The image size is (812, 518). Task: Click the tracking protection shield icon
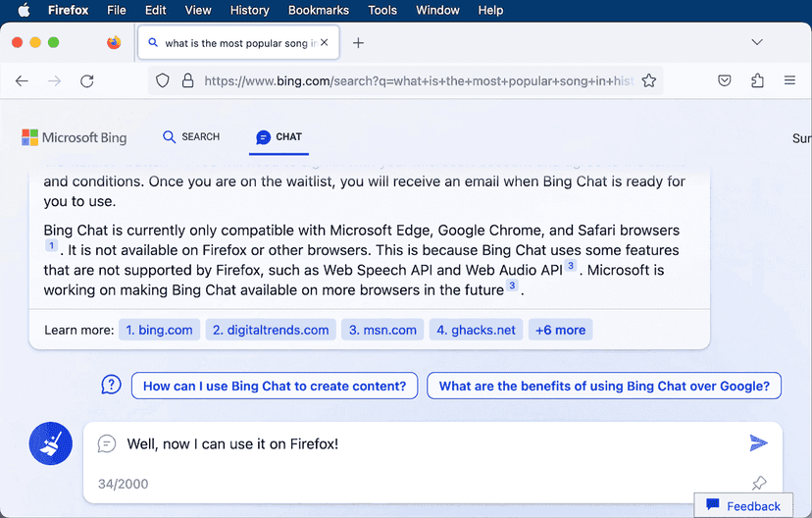pyautogui.click(x=163, y=81)
